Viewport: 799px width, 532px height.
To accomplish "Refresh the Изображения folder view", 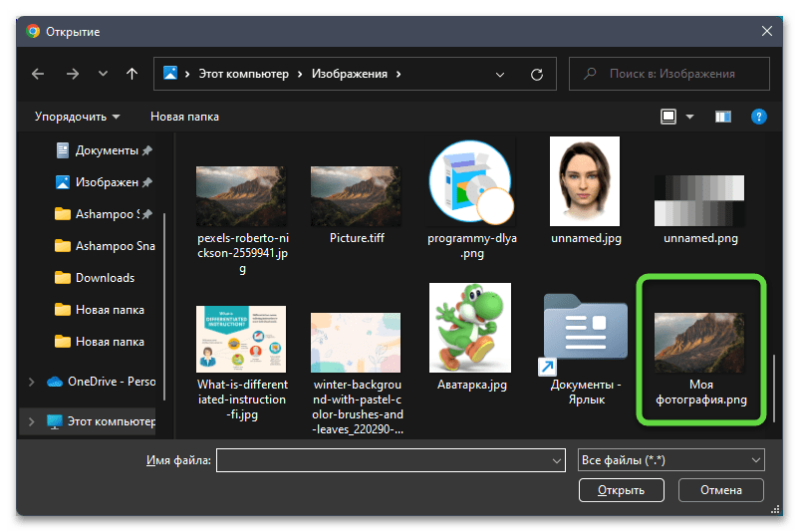I will coord(537,74).
